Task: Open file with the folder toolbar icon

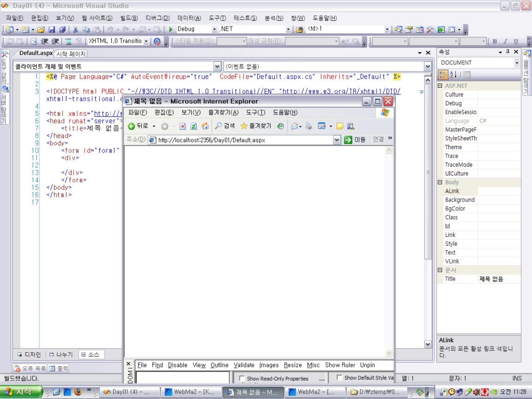Action: click(41, 30)
